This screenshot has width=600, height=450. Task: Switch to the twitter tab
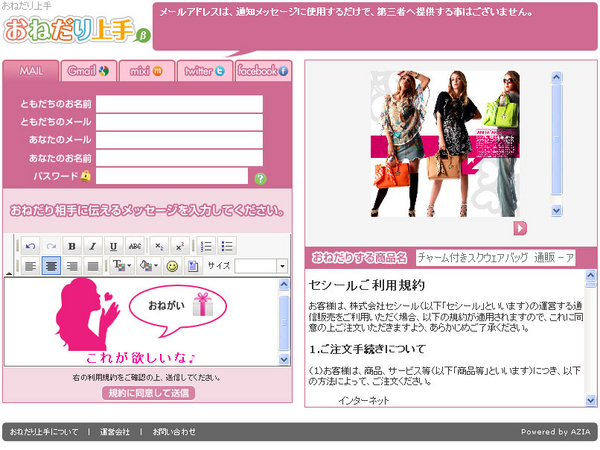coord(205,71)
